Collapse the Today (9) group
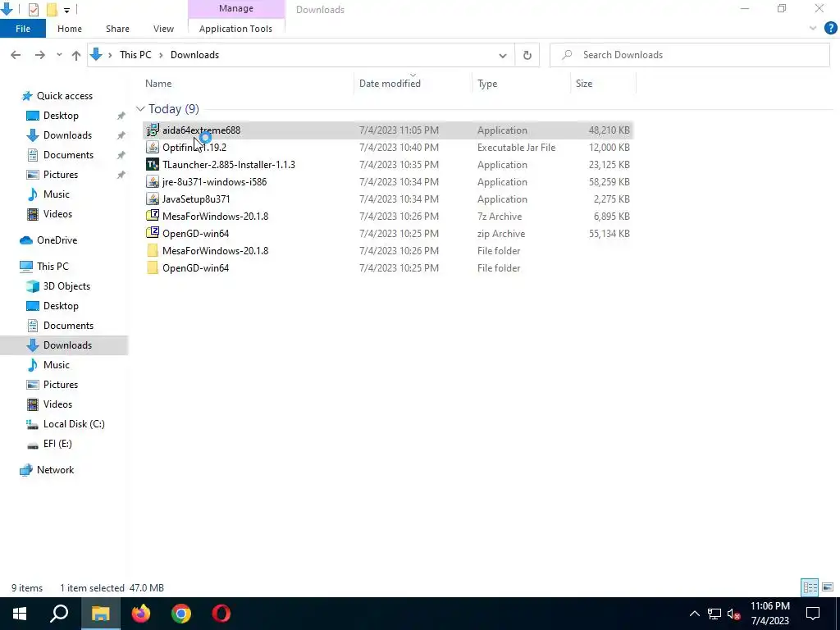This screenshot has width=840, height=630. (140, 109)
